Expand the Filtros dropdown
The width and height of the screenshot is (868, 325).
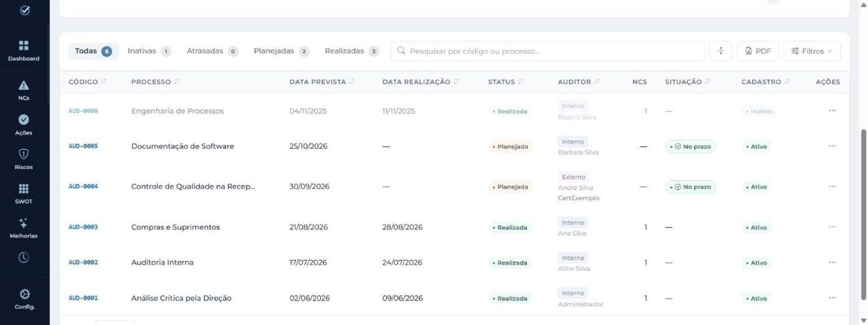point(812,51)
